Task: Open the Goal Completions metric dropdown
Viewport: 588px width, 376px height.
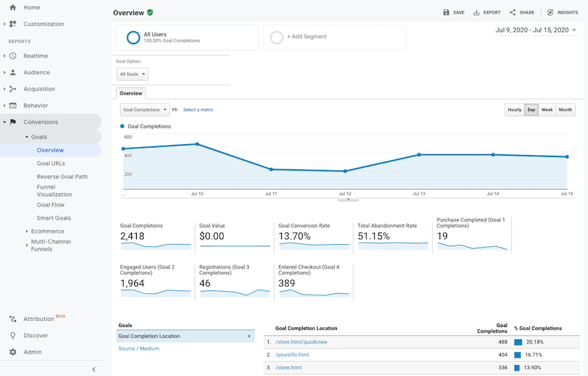Action: point(145,109)
